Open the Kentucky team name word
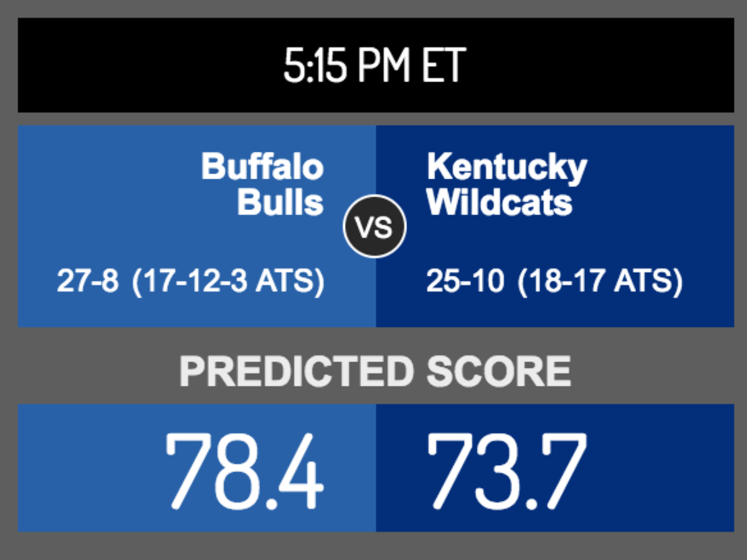The height and width of the screenshot is (560, 747). tap(507, 168)
